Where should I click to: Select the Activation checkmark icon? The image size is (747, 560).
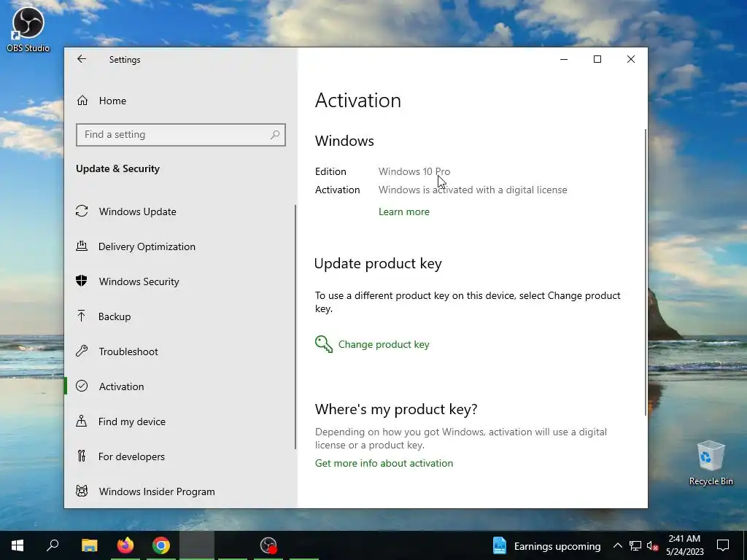click(x=82, y=386)
